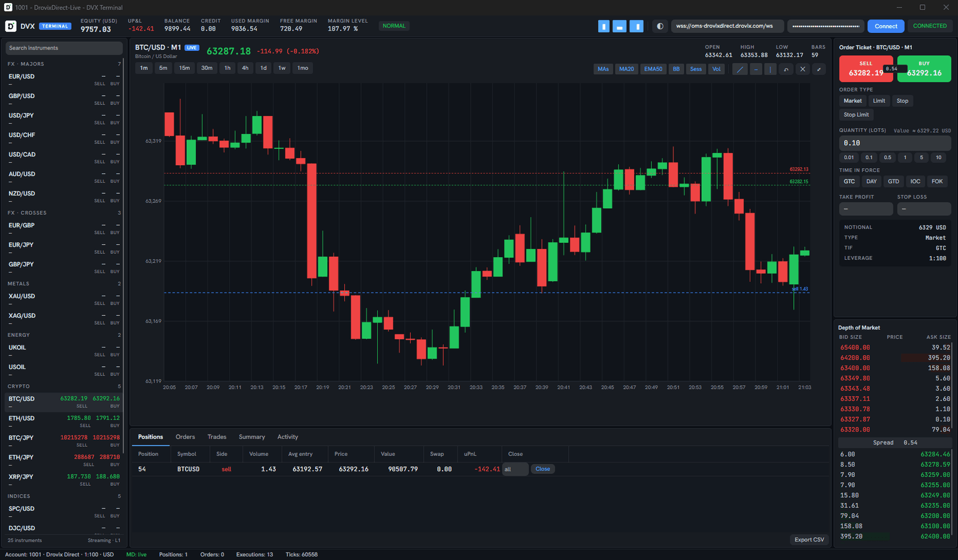The image size is (958, 560).
Task: Toggle the left sidebar panel layout icon
Action: (604, 26)
